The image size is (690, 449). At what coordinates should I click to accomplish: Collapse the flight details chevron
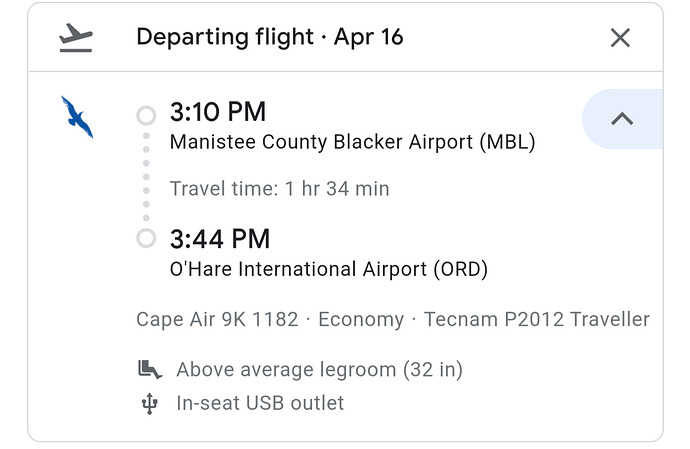pos(622,119)
